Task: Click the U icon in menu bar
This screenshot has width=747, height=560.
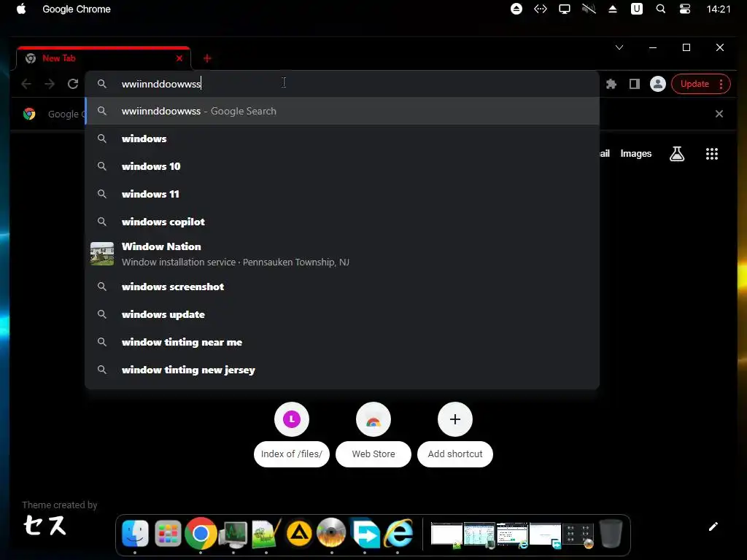Action: click(x=636, y=9)
